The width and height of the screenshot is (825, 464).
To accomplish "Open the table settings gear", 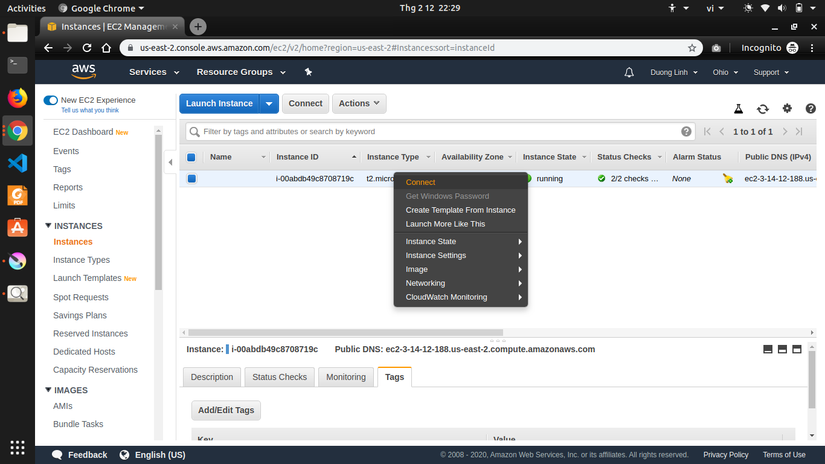I will click(787, 108).
